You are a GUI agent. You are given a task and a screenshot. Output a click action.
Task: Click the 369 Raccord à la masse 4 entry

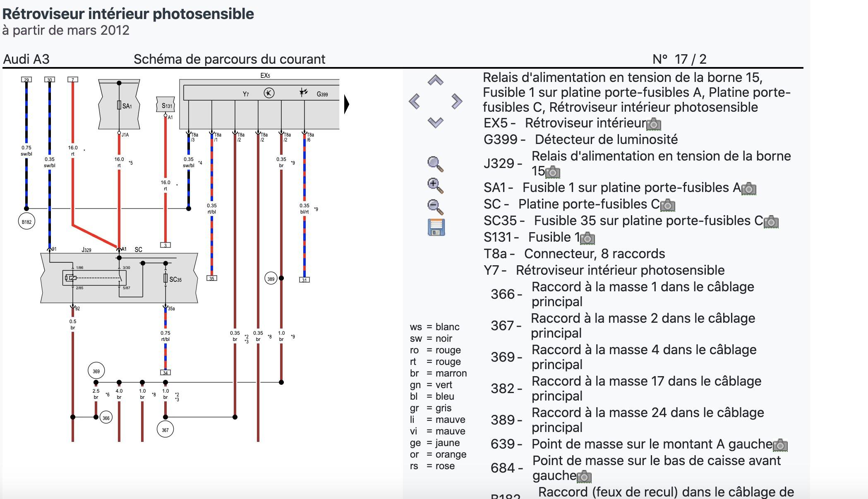pyautogui.click(x=623, y=357)
